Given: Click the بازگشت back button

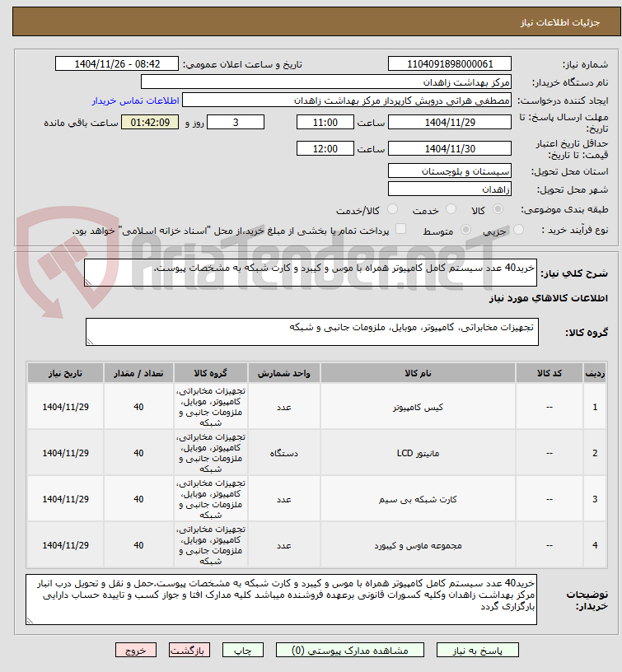Looking at the screenshot, I should 189,650.
